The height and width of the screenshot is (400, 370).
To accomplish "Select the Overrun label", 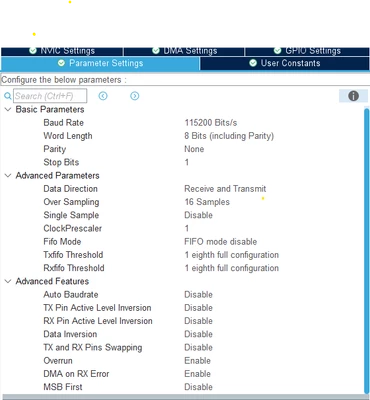I will (58, 361).
